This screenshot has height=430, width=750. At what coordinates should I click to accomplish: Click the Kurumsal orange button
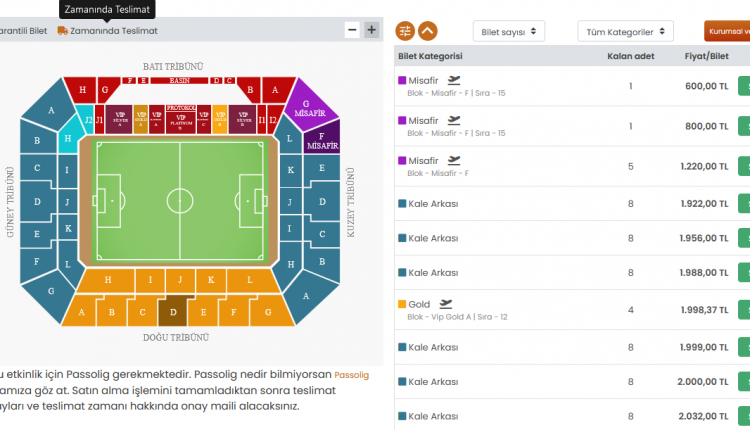727,31
